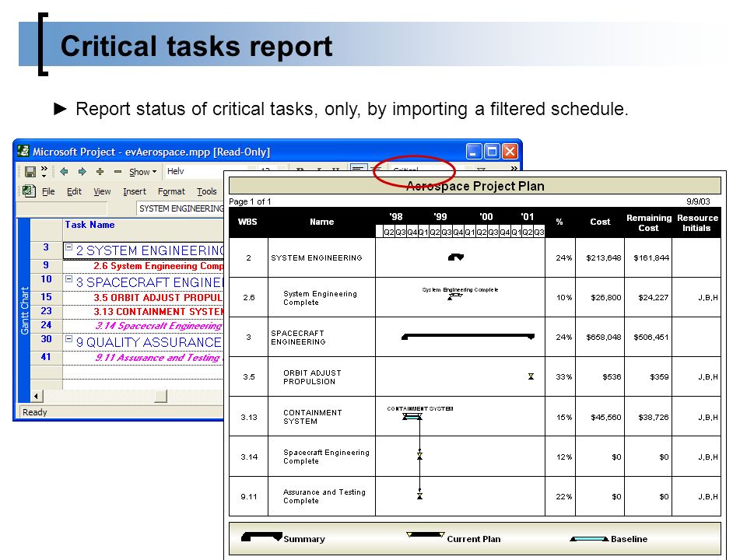
Task: Click the Resource Initials column header
Action: click(x=697, y=223)
